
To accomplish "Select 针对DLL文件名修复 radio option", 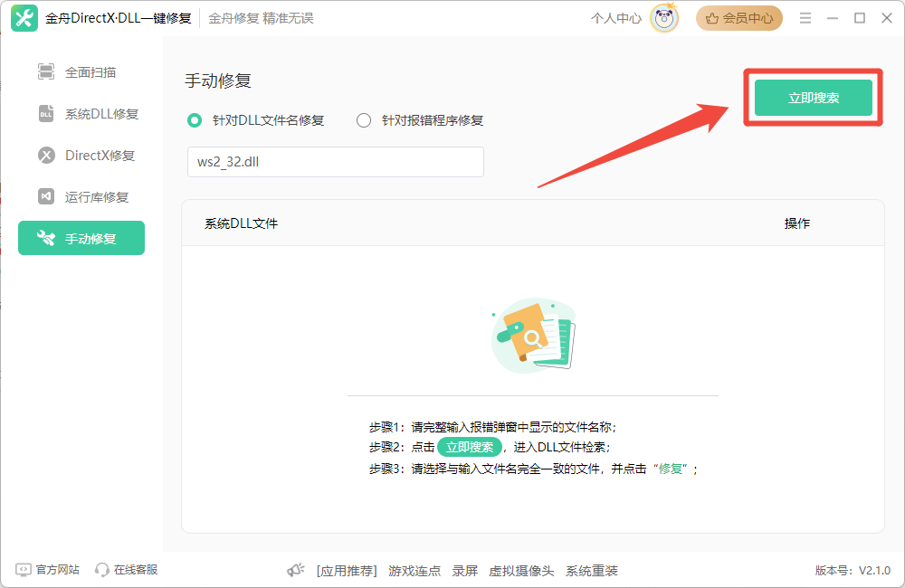I will pyautogui.click(x=256, y=120).
